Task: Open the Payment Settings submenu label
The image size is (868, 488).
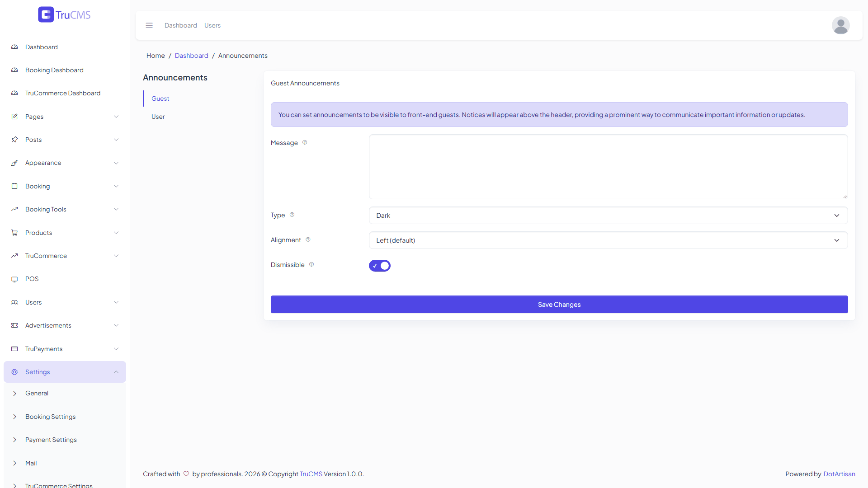Action: coord(51,440)
